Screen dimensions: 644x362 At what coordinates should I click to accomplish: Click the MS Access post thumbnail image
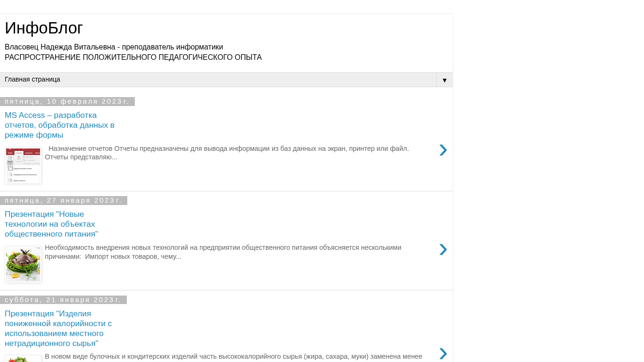23,165
